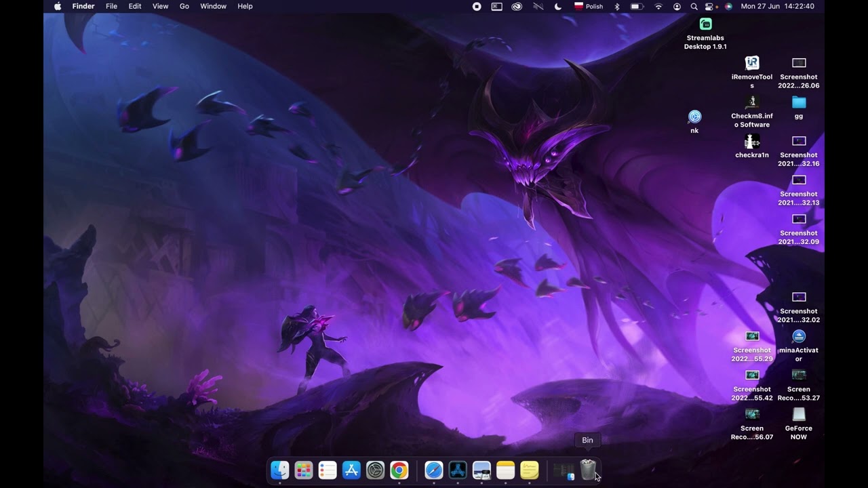Select the checkra1n desktop icon

coord(752,141)
